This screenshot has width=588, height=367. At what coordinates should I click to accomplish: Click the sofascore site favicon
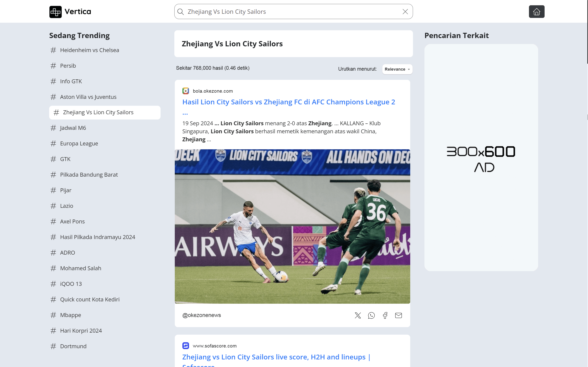coord(186,346)
